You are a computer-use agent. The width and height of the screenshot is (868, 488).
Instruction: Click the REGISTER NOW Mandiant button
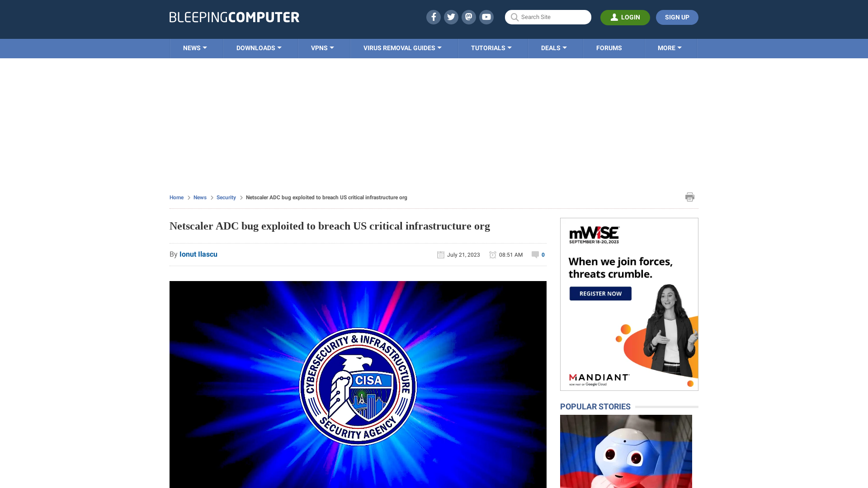600,293
